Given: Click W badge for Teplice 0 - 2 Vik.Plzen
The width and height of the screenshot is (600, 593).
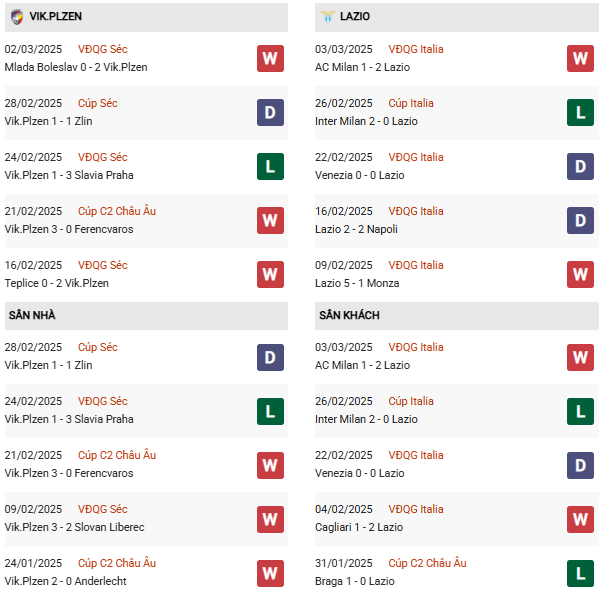Looking at the screenshot, I should tap(270, 274).
